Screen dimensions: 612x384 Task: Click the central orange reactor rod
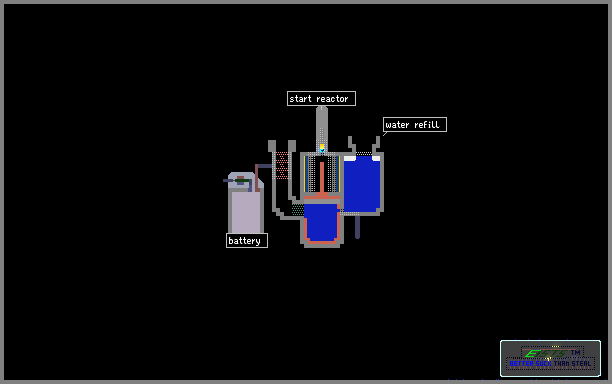322,178
